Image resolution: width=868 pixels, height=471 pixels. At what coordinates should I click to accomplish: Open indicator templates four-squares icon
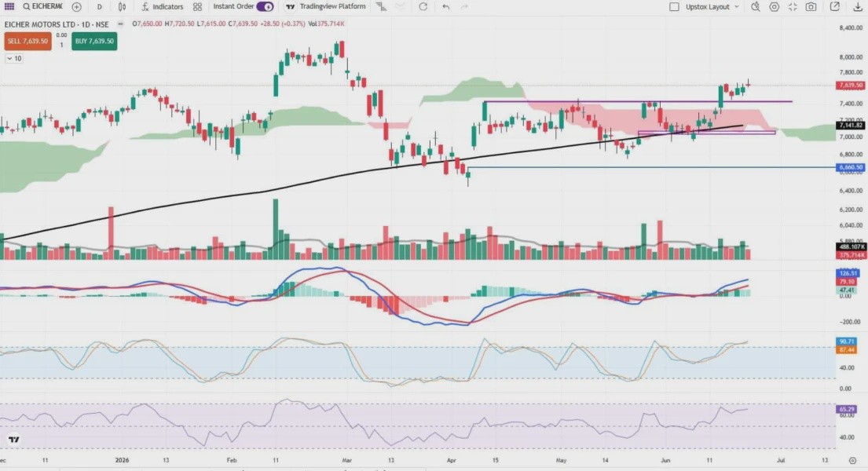(198, 6)
